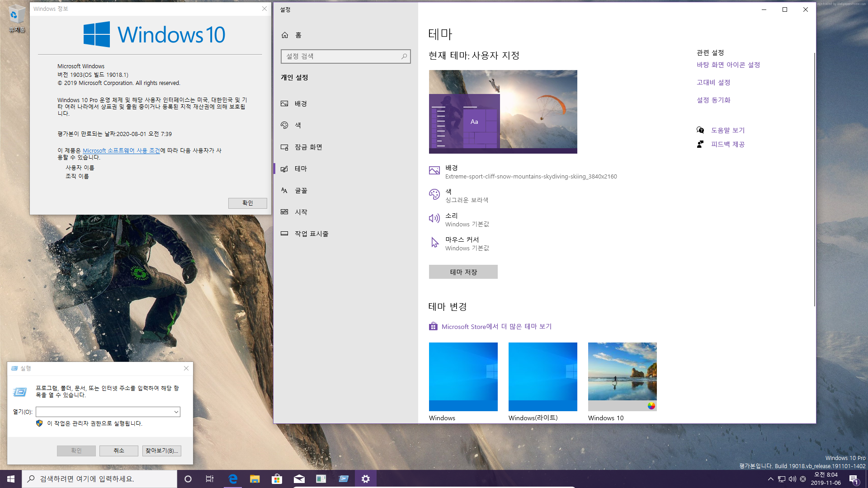The width and height of the screenshot is (868, 488).
Task: Open Microsoft Store more themes link
Action: click(x=496, y=327)
